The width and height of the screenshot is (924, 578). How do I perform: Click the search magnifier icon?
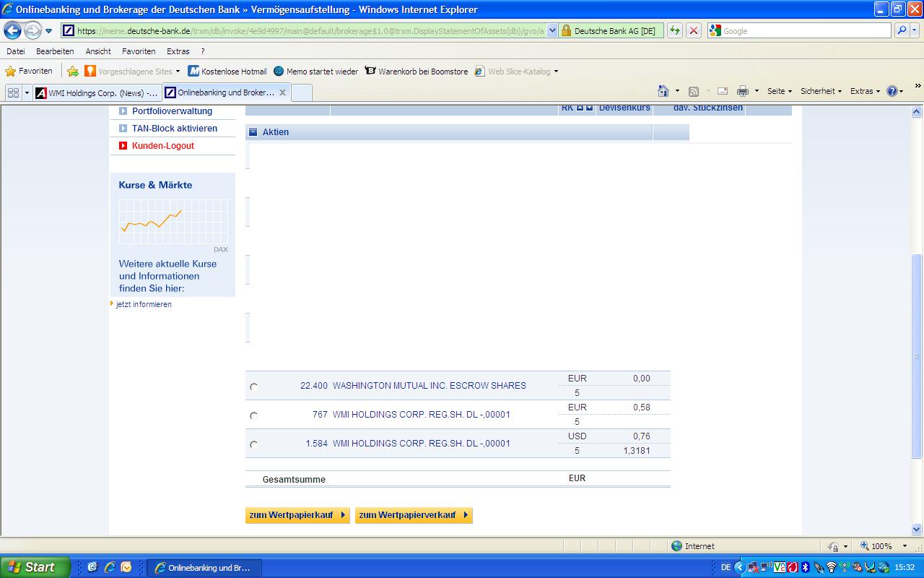pyautogui.click(x=902, y=30)
